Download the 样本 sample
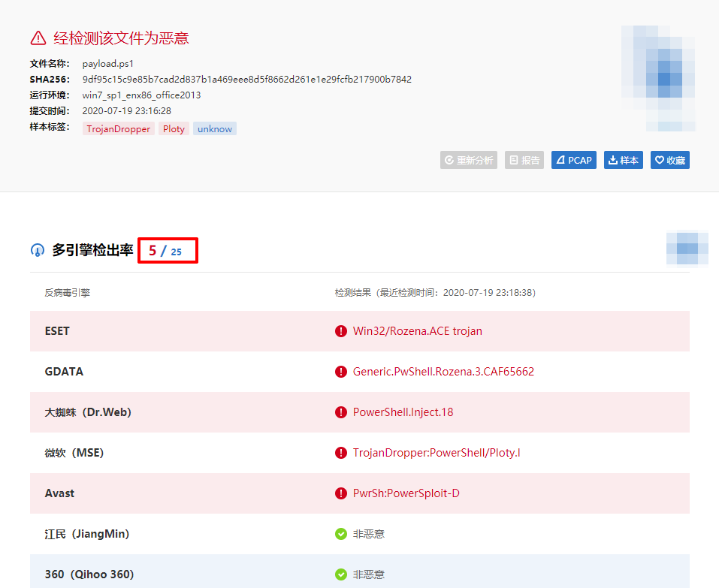 click(623, 160)
